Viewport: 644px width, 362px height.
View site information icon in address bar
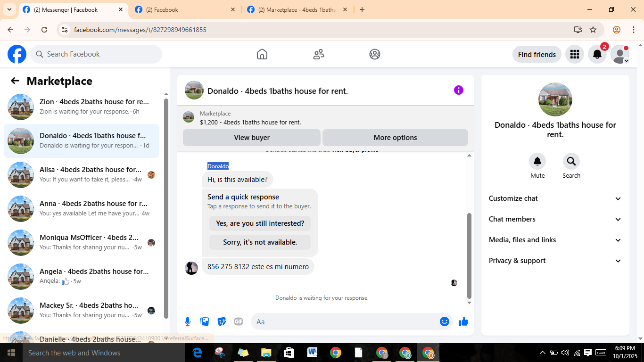coord(65,30)
